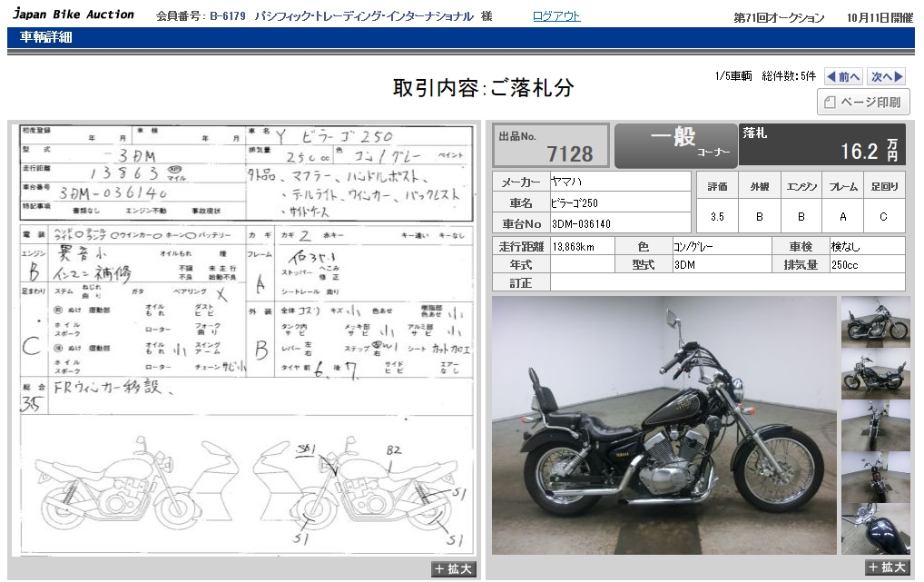
Task: Click the large Virago motorcycle photo
Action: click(664, 425)
